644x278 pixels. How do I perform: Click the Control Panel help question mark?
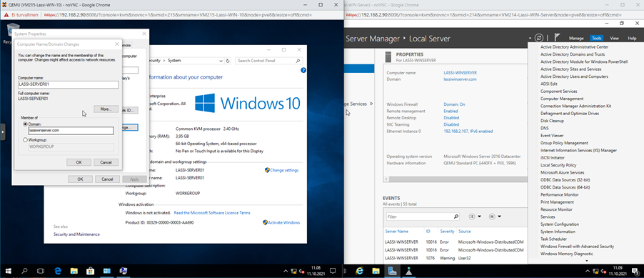[x=303, y=70]
